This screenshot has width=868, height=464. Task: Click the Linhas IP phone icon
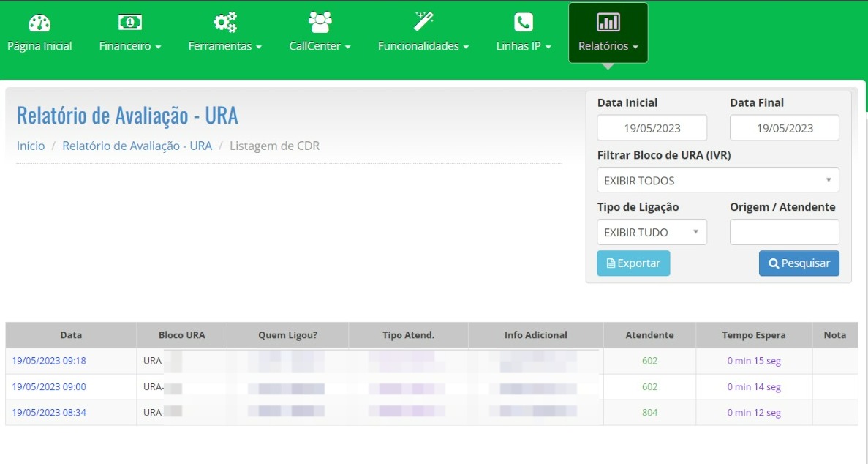tap(523, 23)
